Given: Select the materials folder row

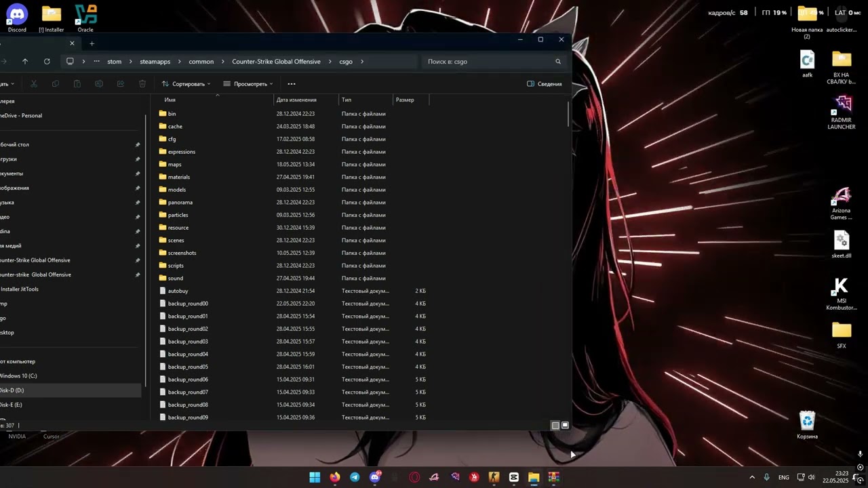Looking at the screenshot, I should tap(294, 177).
